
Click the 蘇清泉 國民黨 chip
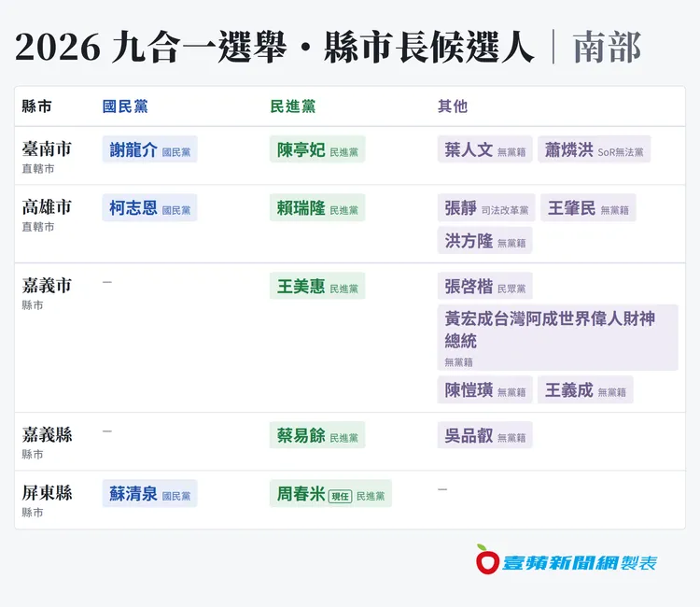click(x=149, y=494)
